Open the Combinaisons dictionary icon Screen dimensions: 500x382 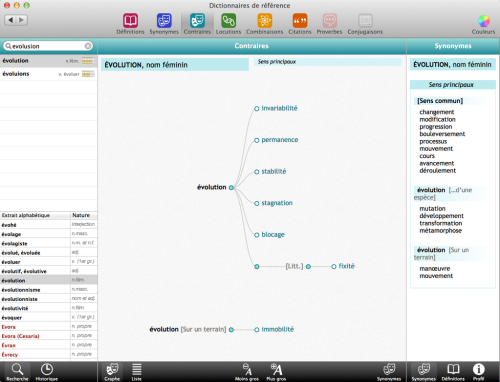point(265,21)
